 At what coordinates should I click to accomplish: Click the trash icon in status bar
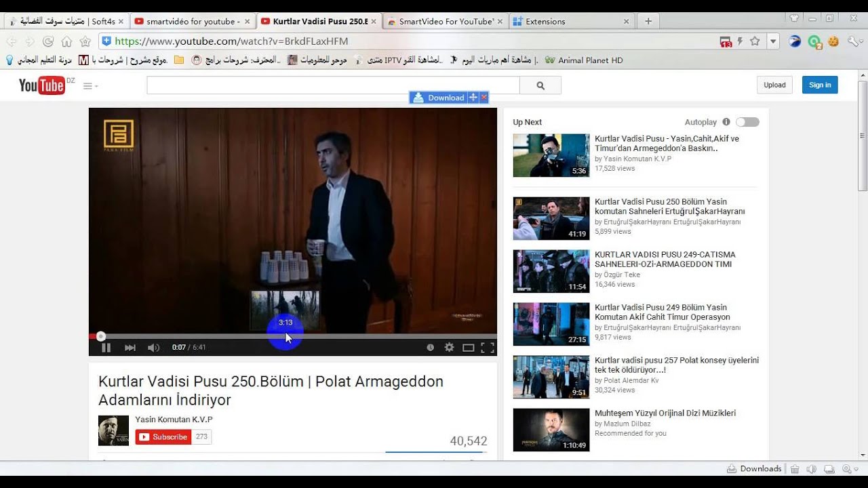(x=795, y=468)
